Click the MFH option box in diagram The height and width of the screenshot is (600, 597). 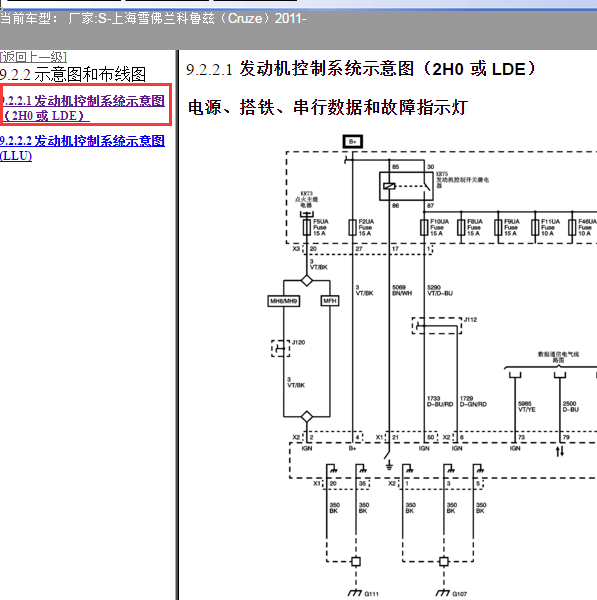[329, 301]
